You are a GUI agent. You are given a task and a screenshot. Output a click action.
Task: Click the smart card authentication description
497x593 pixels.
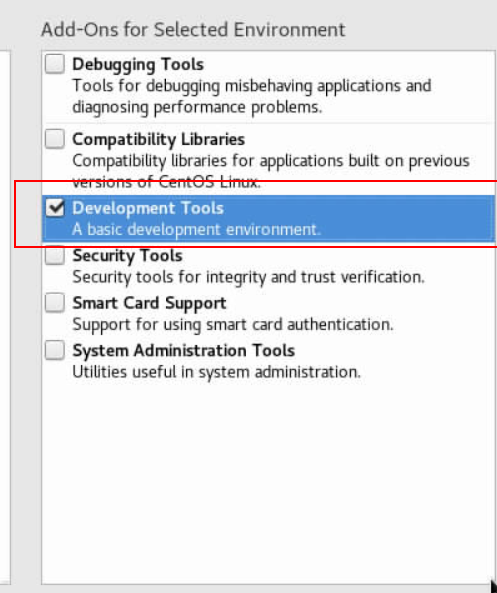(233, 325)
